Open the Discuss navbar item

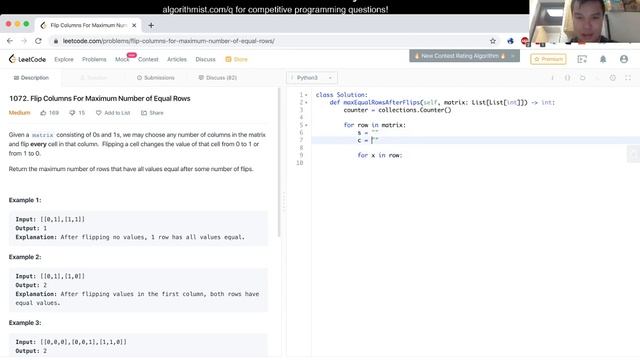(205, 59)
